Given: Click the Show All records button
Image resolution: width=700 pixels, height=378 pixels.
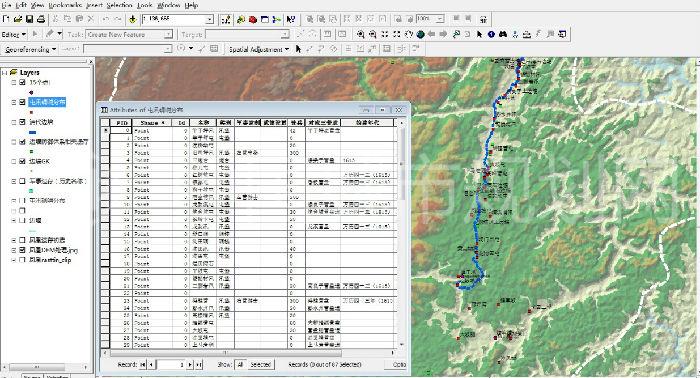Looking at the screenshot, I should click(x=240, y=365).
